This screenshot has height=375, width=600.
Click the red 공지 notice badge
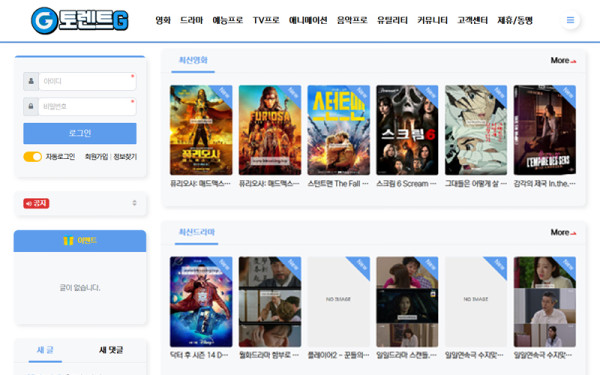36,203
